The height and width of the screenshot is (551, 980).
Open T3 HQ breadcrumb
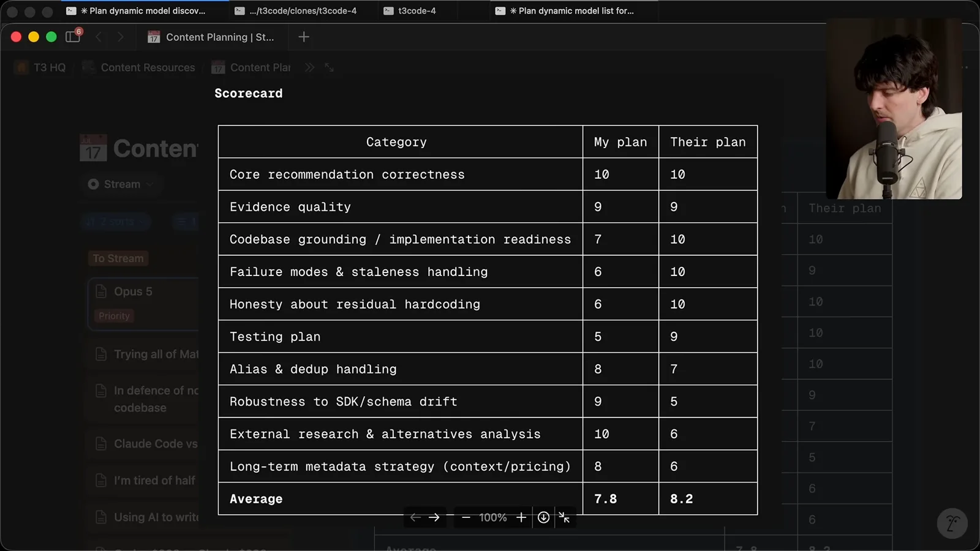(x=41, y=67)
